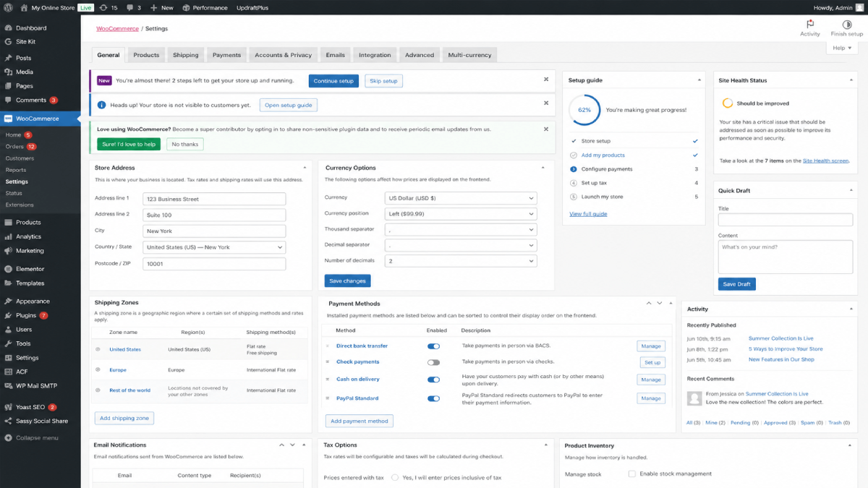Click Add shipping zone button

[124, 418]
